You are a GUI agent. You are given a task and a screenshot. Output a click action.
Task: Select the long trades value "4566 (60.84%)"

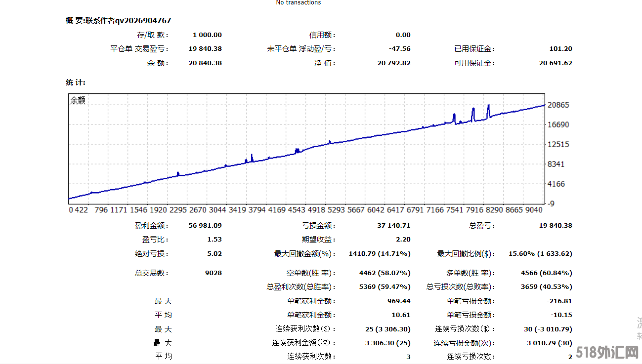click(x=547, y=273)
